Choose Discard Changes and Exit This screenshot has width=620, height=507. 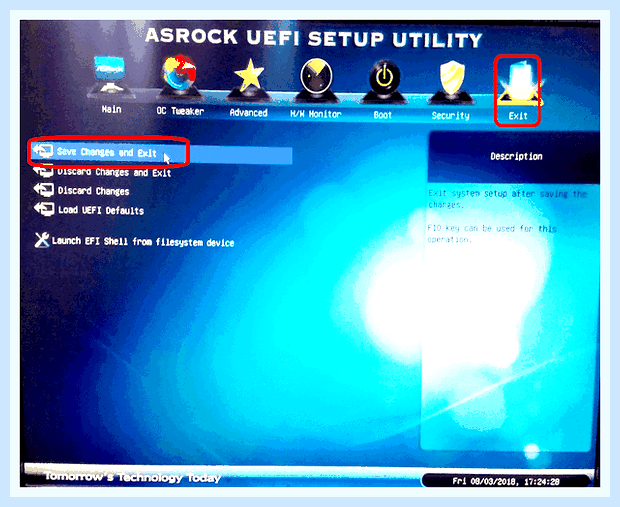point(114,172)
